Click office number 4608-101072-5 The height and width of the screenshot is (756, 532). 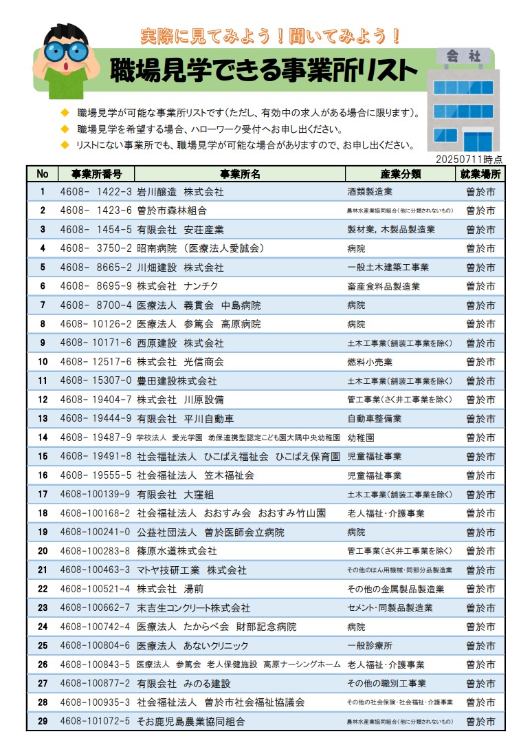(x=95, y=722)
